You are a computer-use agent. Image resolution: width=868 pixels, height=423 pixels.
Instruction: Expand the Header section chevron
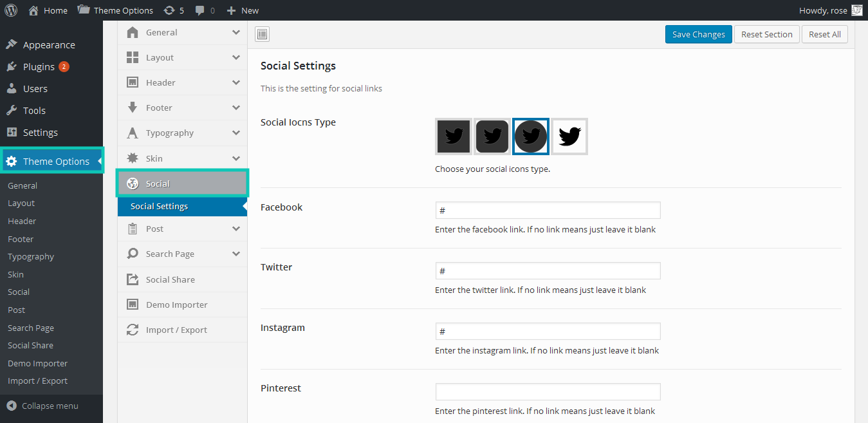coord(236,82)
